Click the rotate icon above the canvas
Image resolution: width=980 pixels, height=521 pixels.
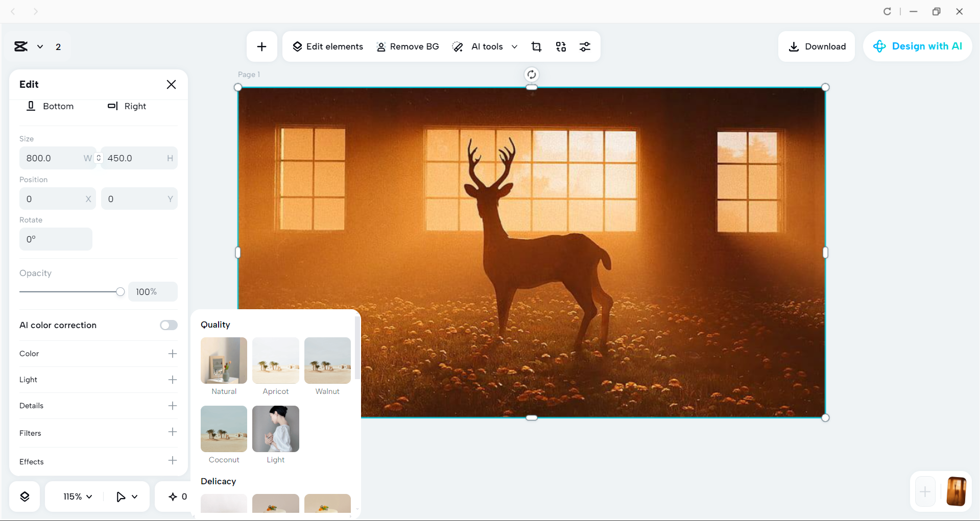click(531, 74)
